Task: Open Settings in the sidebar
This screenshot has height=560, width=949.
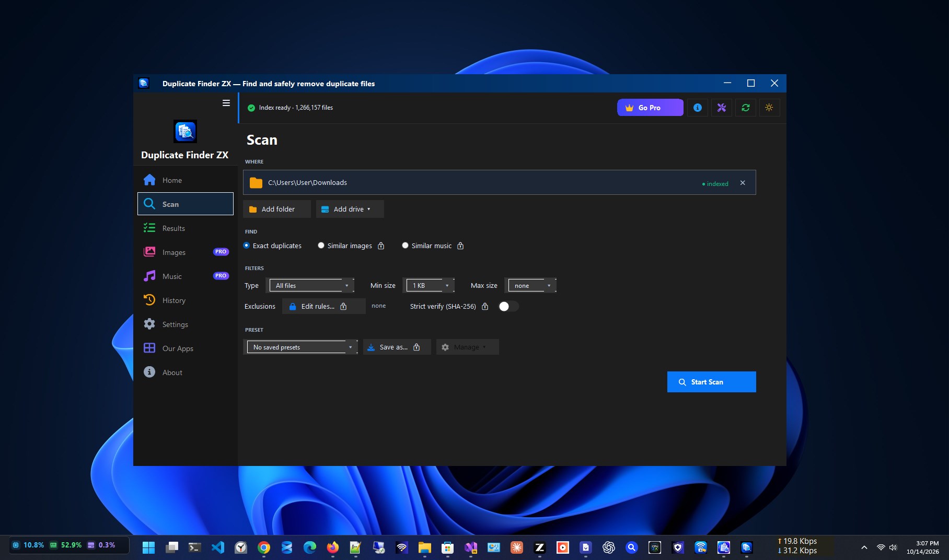Action: (186, 324)
